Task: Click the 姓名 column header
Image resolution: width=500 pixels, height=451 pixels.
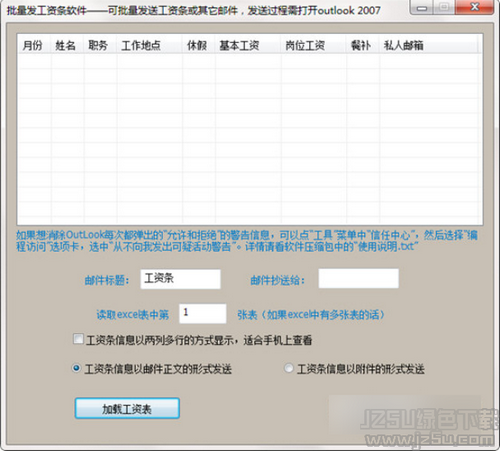Action: (x=67, y=45)
